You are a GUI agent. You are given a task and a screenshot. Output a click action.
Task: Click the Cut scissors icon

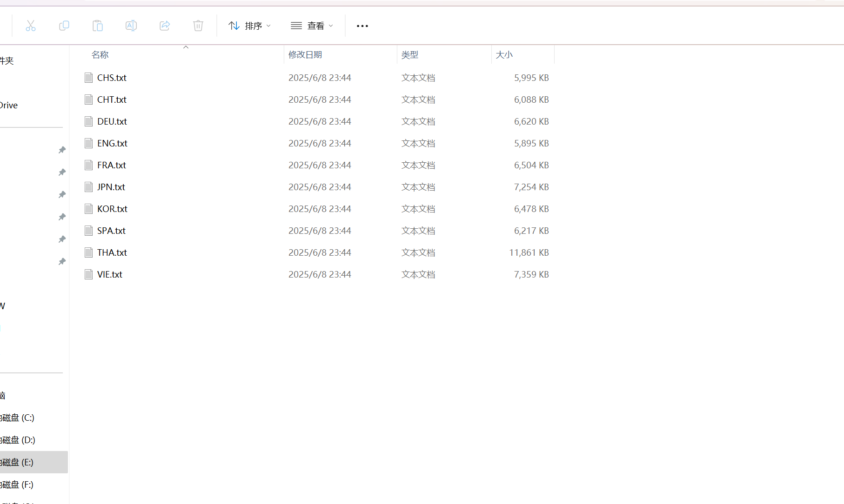click(31, 26)
